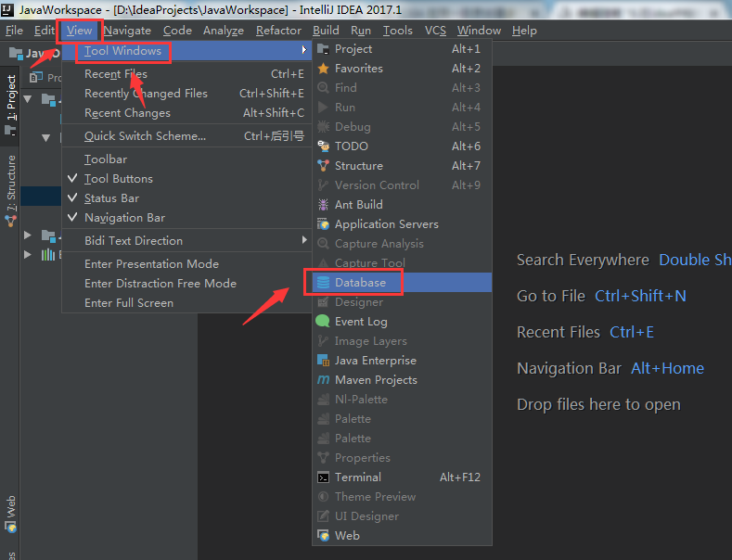The width and height of the screenshot is (732, 560).
Task: Expand the Bidi Text Direction submenu arrow
Action: point(304,240)
